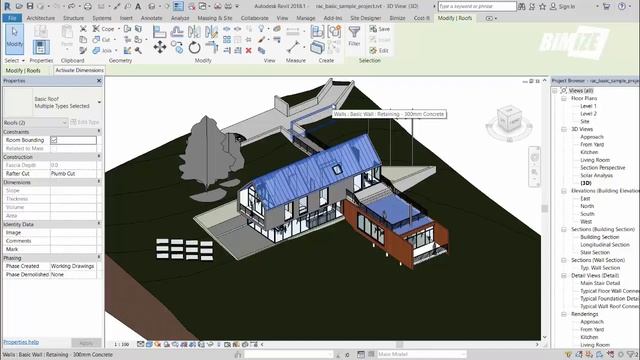Click the Phase Created value Working Drawings
Screen dimensions: 640x360
pyautogui.click(x=73, y=266)
